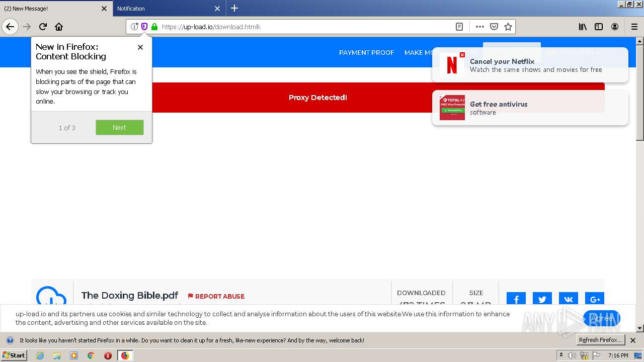Dismiss Content Blocking tour popup
The height and width of the screenshot is (362, 644).
pos(140,47)
